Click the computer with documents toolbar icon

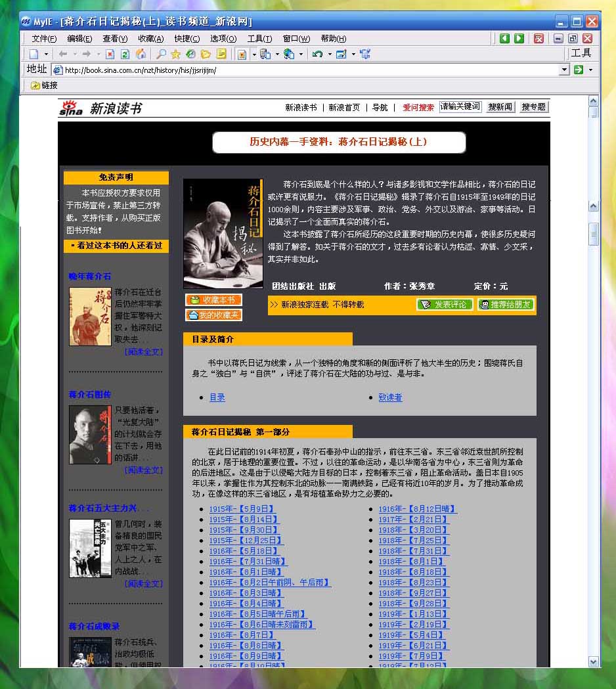pos(265,54)
